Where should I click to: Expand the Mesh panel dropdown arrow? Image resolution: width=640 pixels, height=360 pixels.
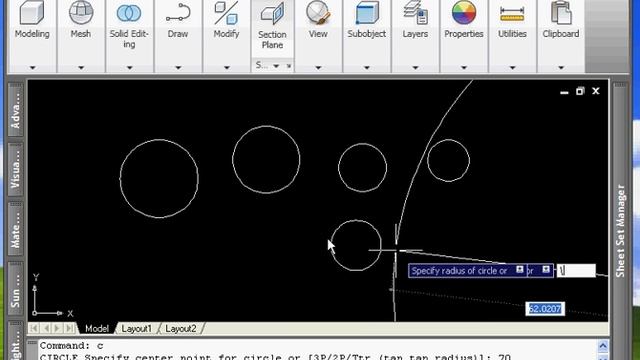[x=81, y=67]
